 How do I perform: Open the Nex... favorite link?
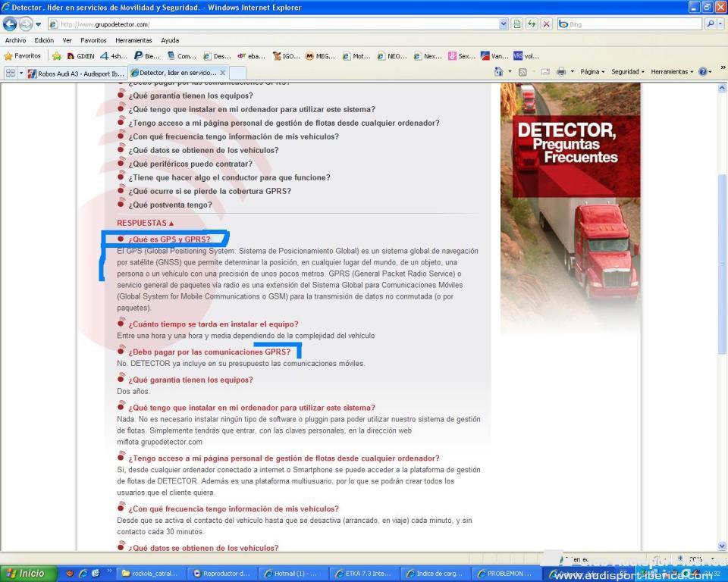point(427,56)
